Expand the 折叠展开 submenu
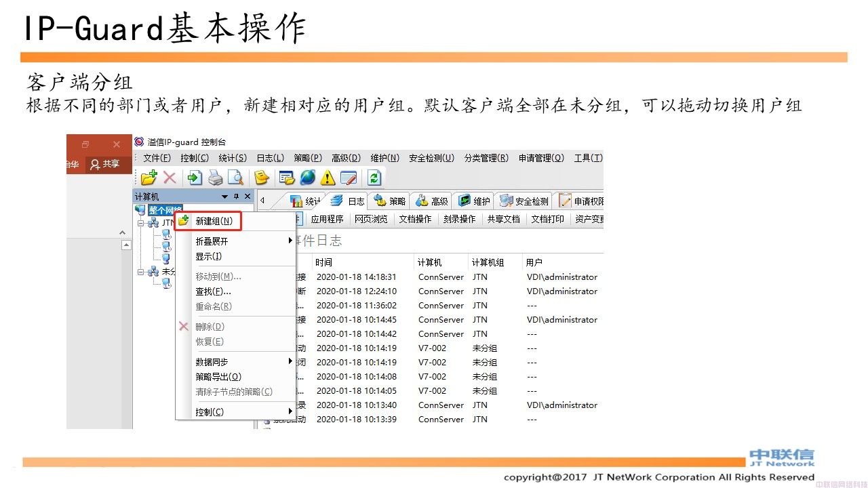Screen dimensions: 868x488 click(x=235, y=241)
